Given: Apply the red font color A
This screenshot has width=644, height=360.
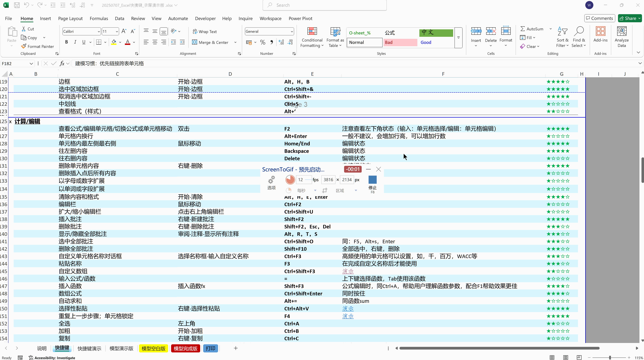Looking at the screenshot, I should 127,42.
